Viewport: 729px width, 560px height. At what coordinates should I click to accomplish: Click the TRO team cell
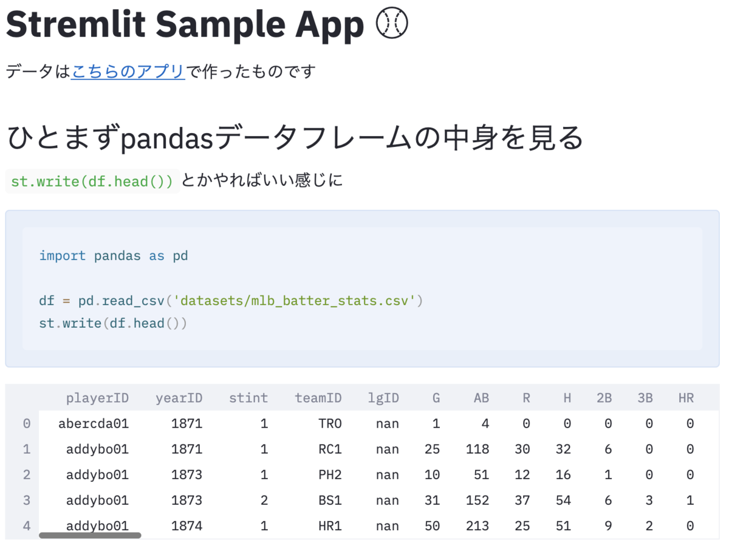coord(330,424)
